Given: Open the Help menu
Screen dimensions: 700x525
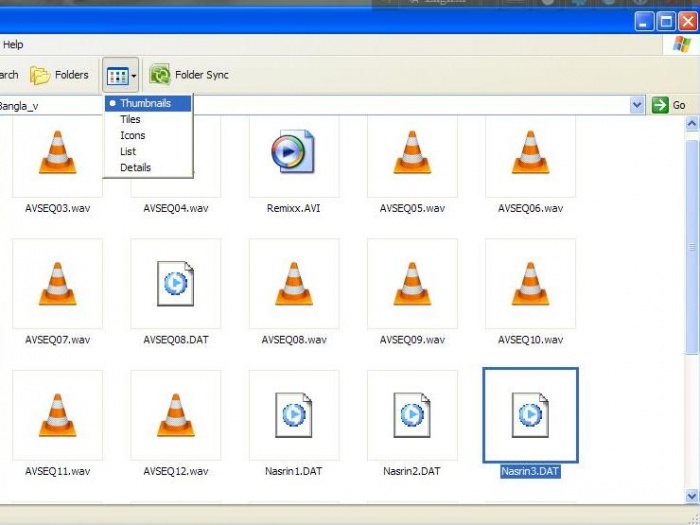Looking at the screenshot, I should [x=13, y=45].
